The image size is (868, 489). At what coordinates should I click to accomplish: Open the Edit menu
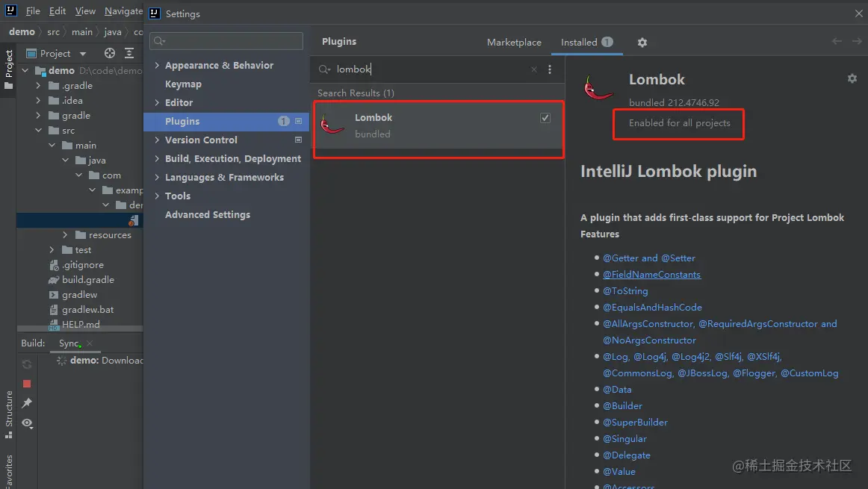[57, 11]
